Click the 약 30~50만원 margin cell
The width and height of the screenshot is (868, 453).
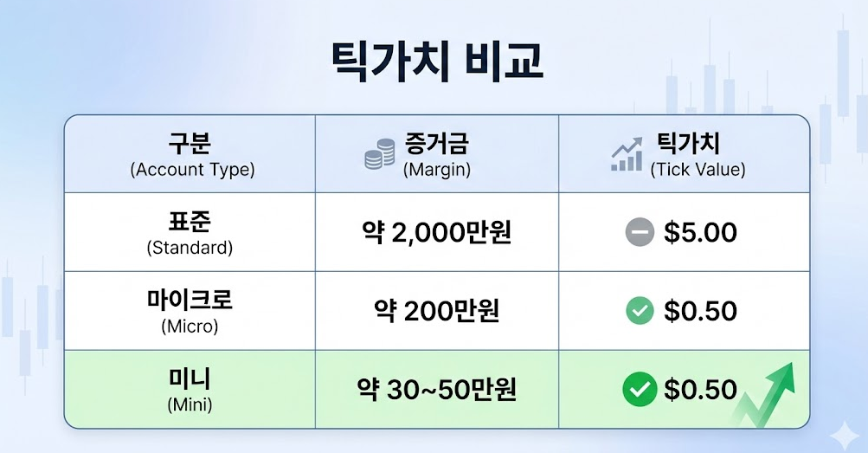pos(436,390)
